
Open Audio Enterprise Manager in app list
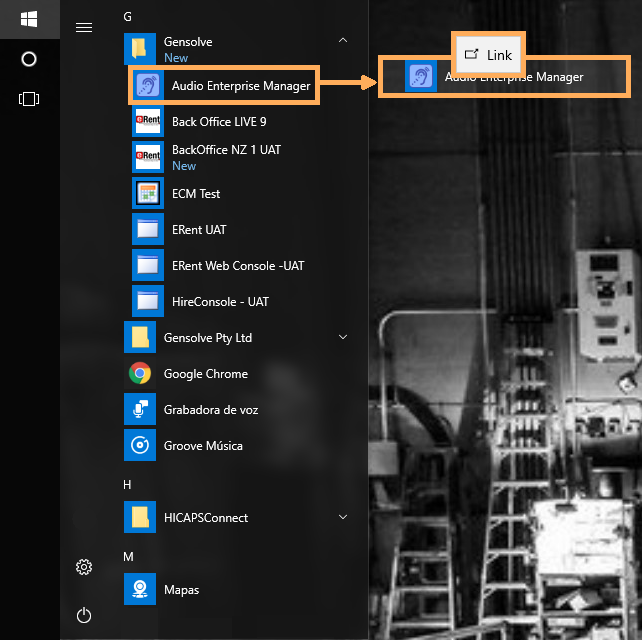240,86
